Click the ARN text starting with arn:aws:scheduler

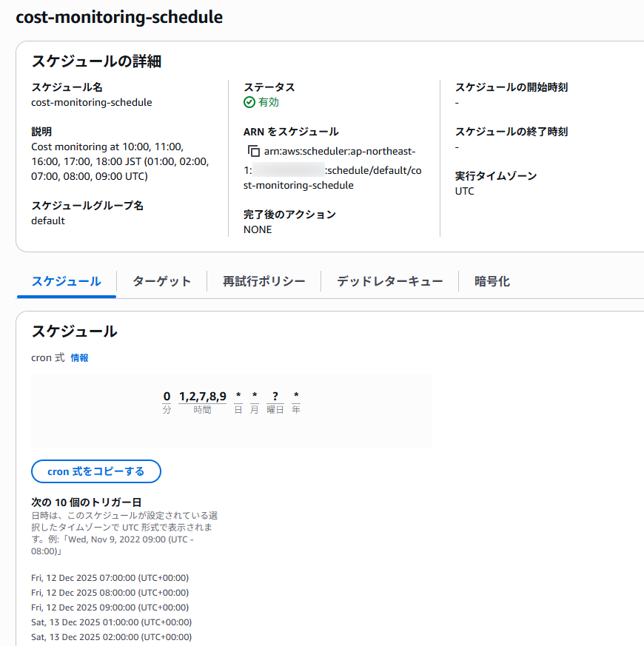pos(340,151)
